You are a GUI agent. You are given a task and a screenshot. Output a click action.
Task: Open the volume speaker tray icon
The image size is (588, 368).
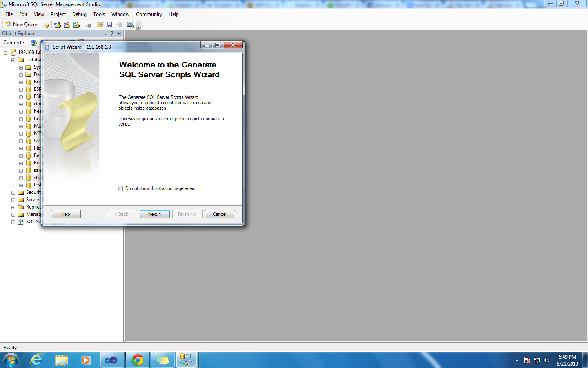pos(547,360)
